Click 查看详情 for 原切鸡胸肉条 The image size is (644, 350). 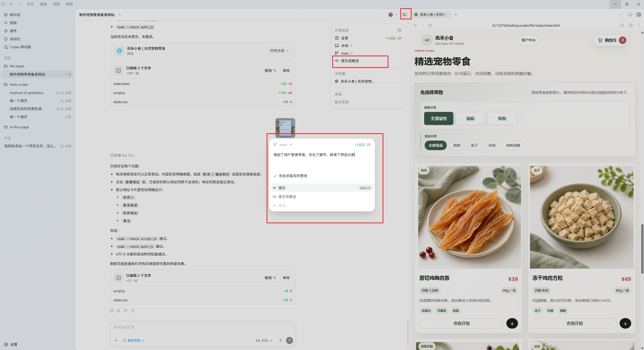(x=461, y=323)
